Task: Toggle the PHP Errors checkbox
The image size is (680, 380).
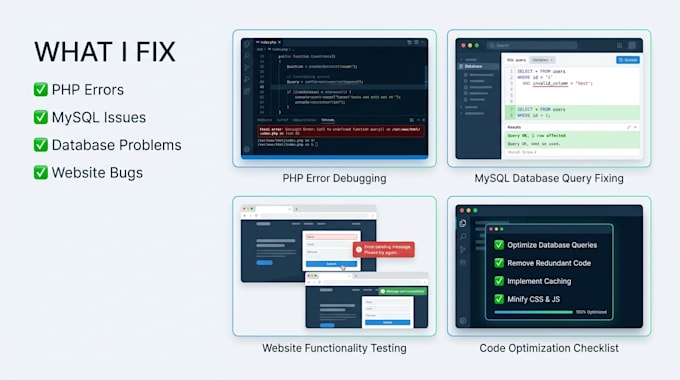Action: point(41,89)
